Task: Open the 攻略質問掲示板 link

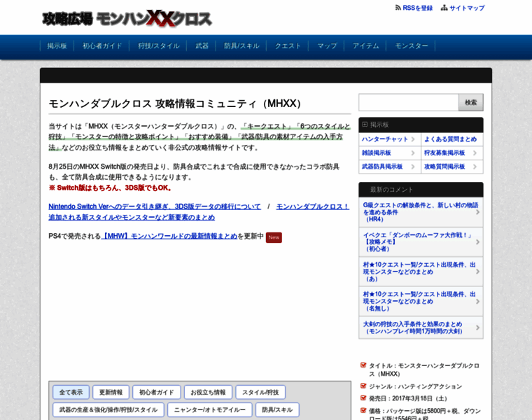Action: tap(444, 167)
